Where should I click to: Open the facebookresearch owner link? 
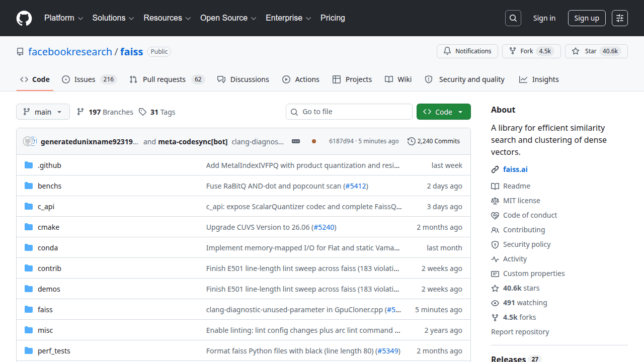tap(70, 52)
